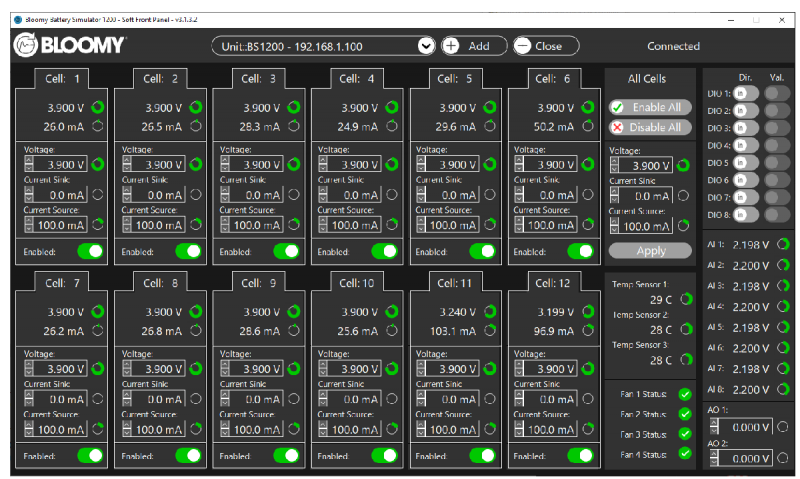
Task: Toggle DIO 5 direction switch
Action: pyautogui.click(x=745, y=163)
